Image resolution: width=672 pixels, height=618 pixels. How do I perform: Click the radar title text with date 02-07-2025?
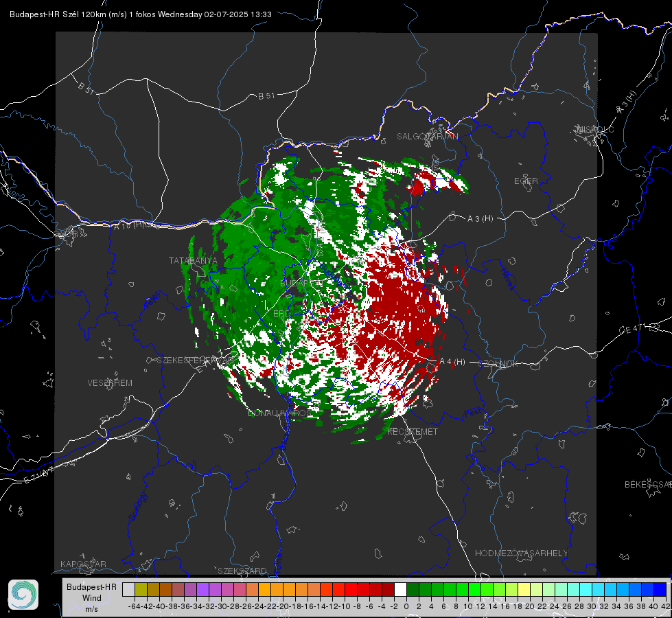click(141, 14)
